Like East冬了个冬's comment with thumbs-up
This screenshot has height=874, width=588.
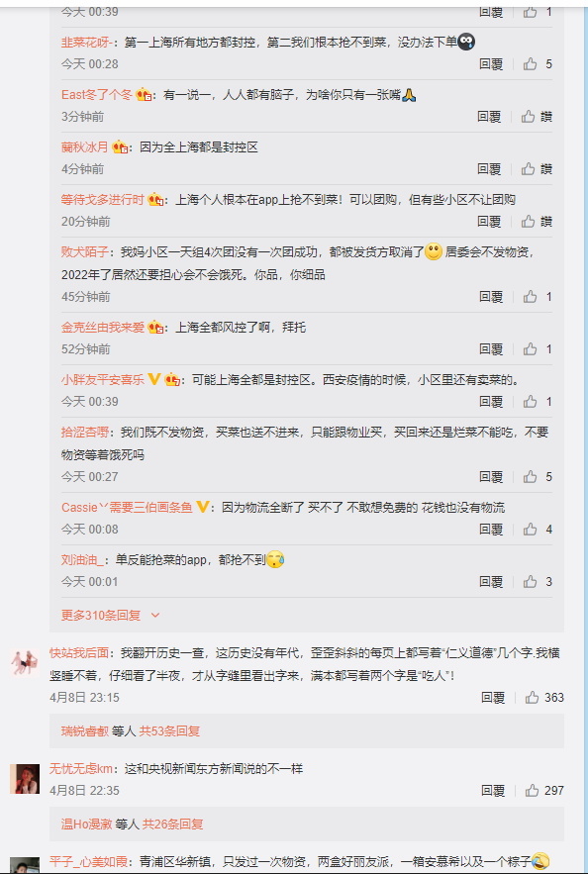click(x=529, y=117)
